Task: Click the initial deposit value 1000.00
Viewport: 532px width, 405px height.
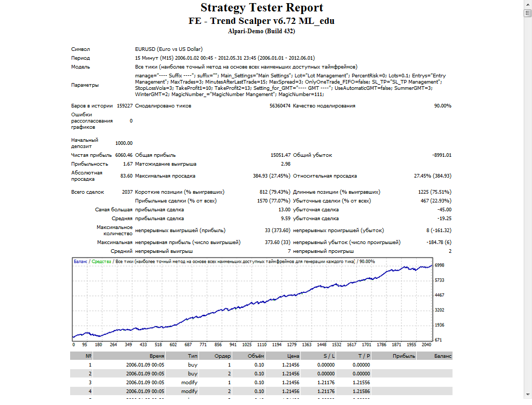Action: click(124, 143)
